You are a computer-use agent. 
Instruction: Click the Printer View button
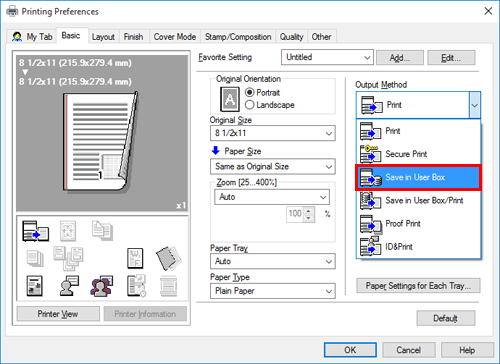58,314
